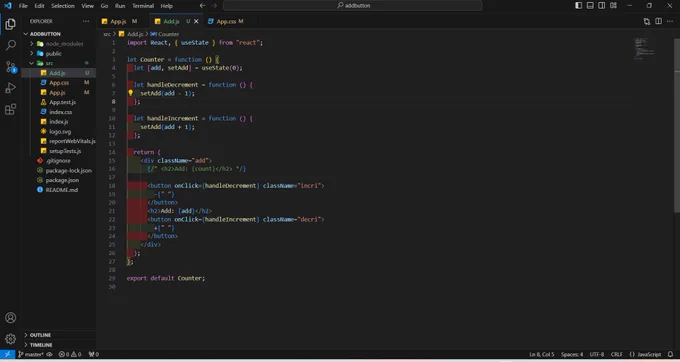The width and height of the screenshot is (680, 362).
Task: Click the eye icon beside master branch
Action: pos(49,354)
